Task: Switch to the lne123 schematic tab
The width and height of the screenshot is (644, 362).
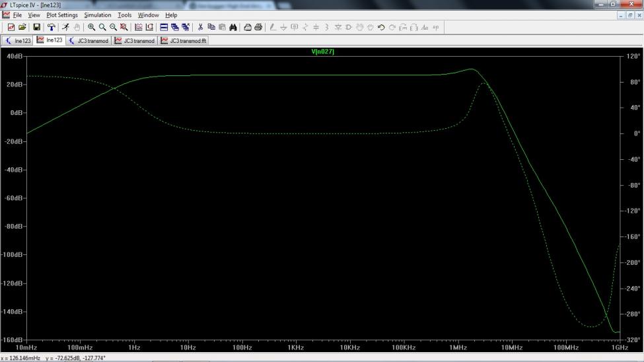Action: [x=18, y=41]
